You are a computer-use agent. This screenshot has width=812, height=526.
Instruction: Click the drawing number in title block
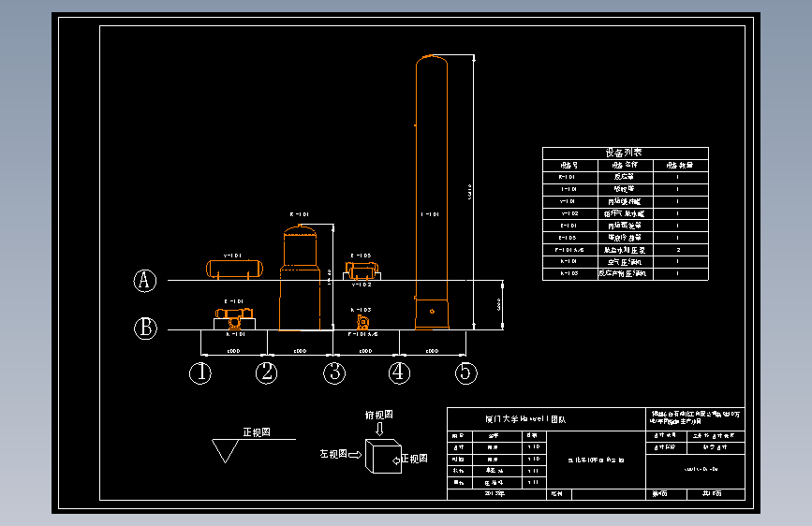tap(701, 469)
